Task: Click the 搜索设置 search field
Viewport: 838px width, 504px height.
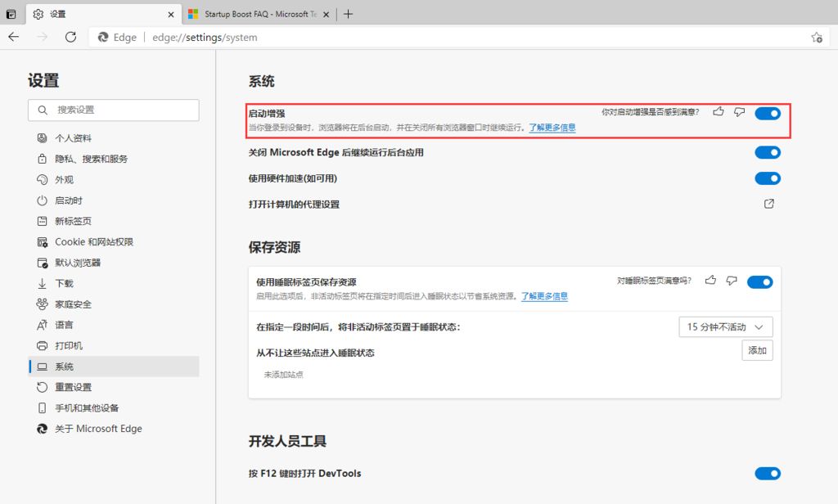Action: pyautogui.click(x=114, y=110)
